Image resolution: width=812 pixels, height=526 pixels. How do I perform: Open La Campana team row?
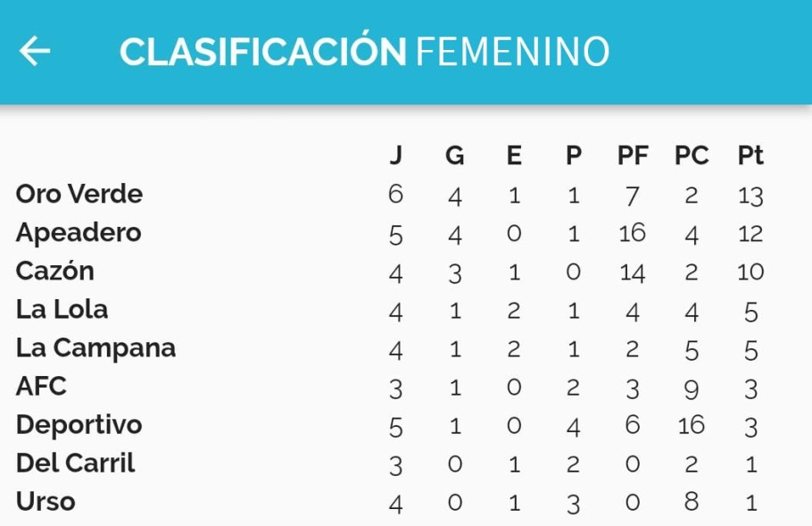[x=95, y=347]
